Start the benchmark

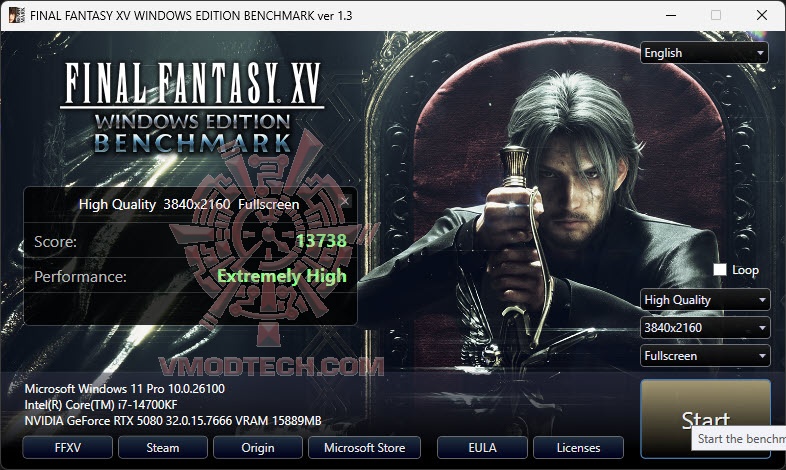pos(705,418)
